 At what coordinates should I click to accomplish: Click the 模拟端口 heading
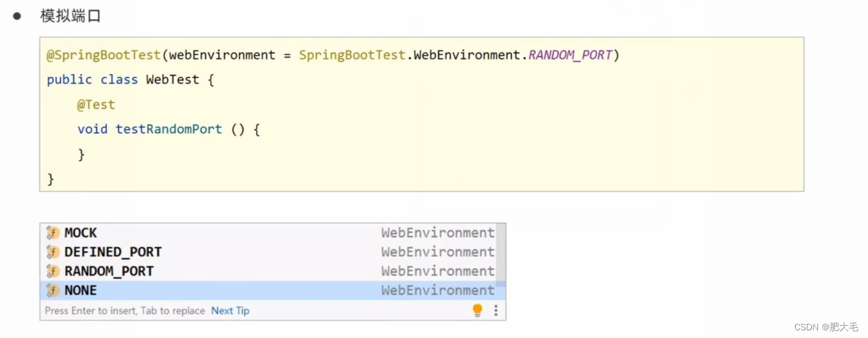[70, 16]
